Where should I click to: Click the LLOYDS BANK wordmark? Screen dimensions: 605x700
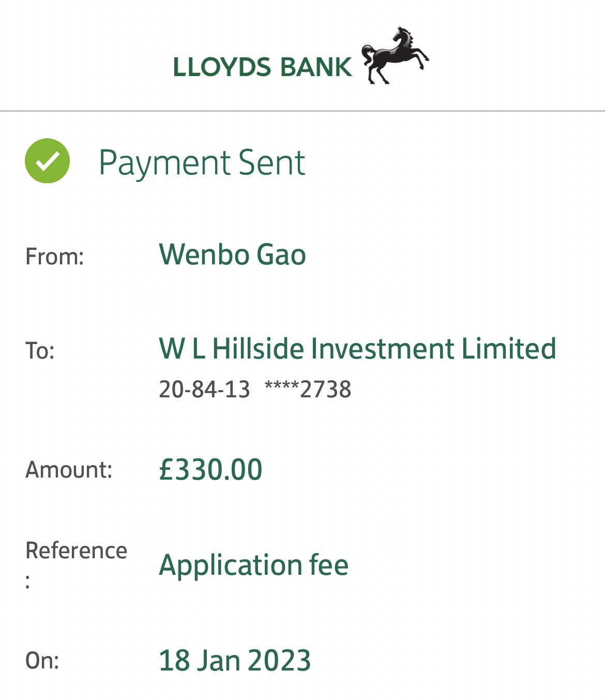pyautogui.click(x=262, y=67)
